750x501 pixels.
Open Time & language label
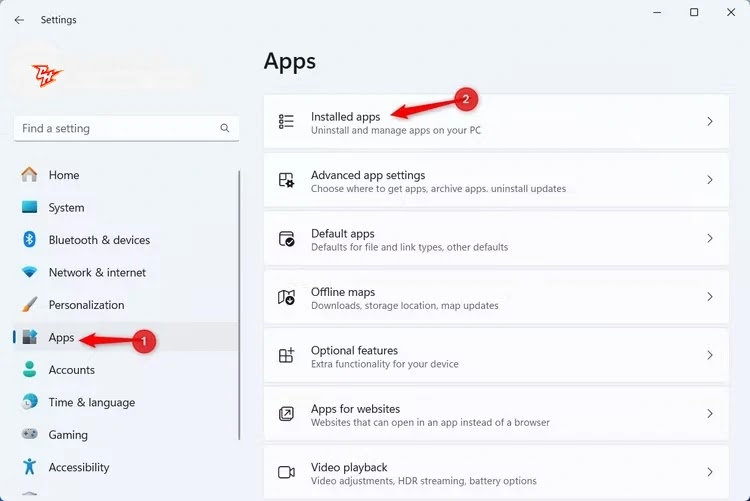[x=91, y=402]
